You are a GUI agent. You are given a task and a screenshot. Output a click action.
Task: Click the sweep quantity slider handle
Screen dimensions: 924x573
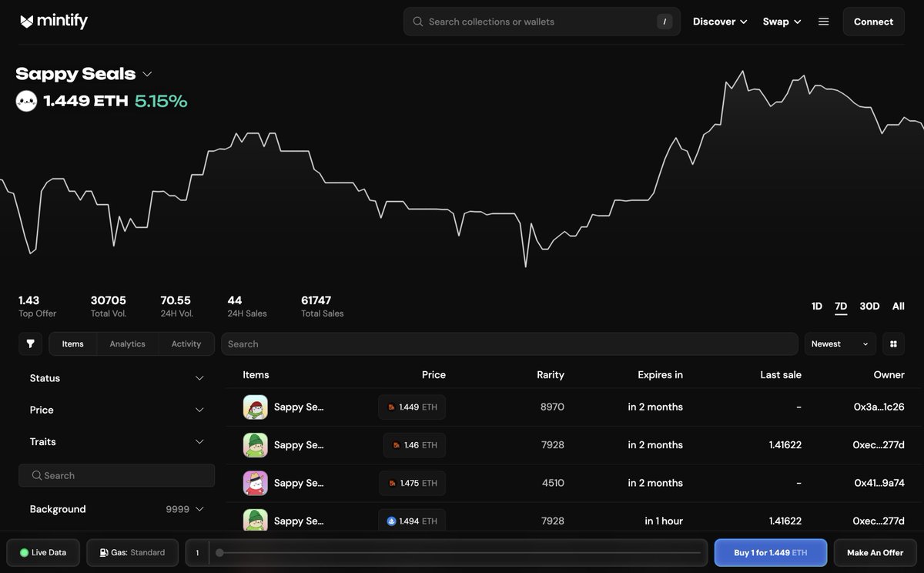coord(219,552)
